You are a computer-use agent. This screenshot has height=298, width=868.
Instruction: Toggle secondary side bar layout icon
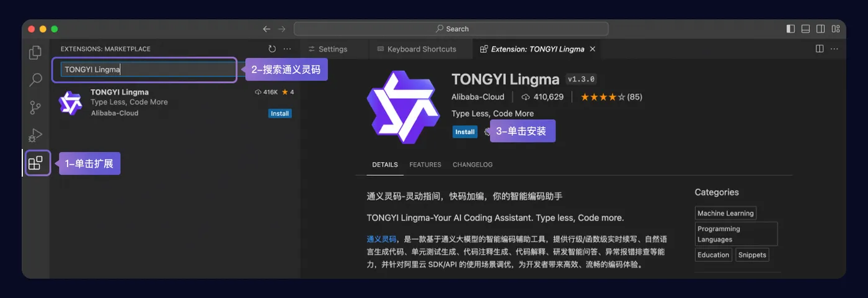click(820, 29)
